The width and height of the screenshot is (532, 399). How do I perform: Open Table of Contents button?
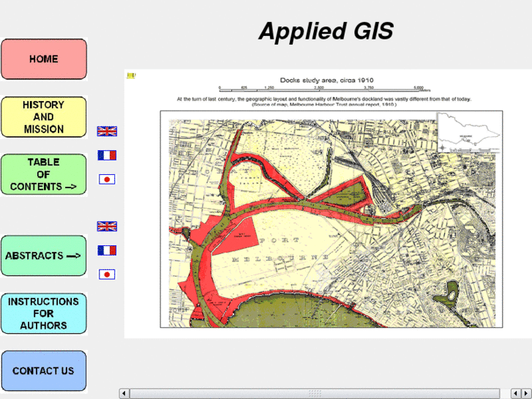44,174
